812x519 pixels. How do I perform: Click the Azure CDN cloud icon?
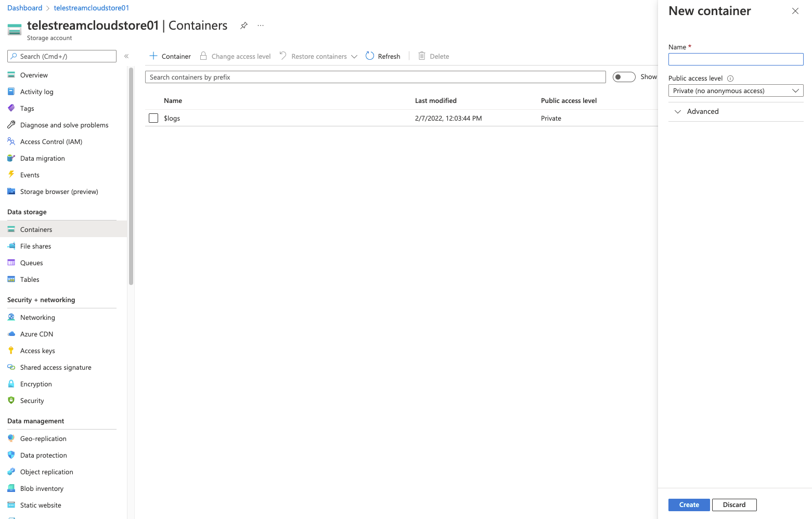(11, 334)
